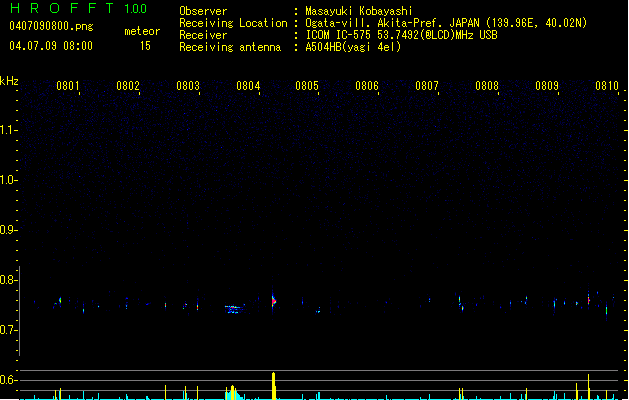The image size is (629, 400).
Task: Click the antenna value A504HB(yagi 4el)
Action: coord(353,47)
